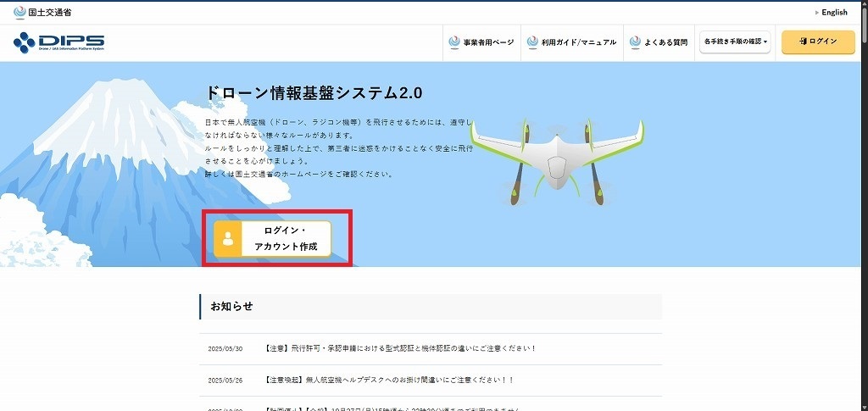Expand the 各手続き手順の確認 dropdown
This screenshot has width=868, height=411.
[x=735, y=42]
